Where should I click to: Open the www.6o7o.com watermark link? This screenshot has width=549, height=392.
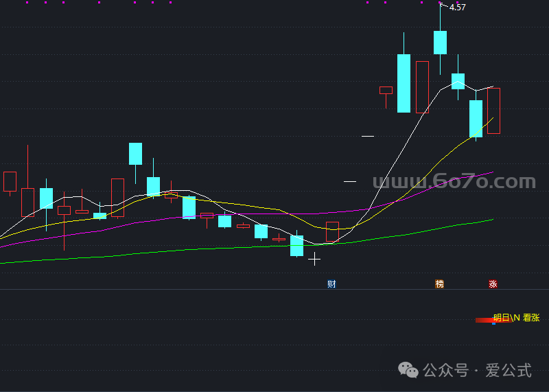point(454,182)
